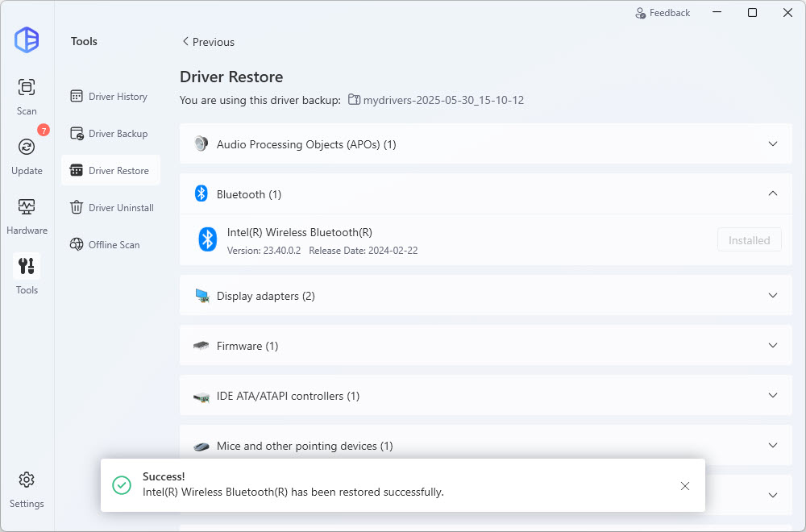This screenshot has width=806, height=532.
Task: Click the Tools wrench icon
Action: coord(27,266)
